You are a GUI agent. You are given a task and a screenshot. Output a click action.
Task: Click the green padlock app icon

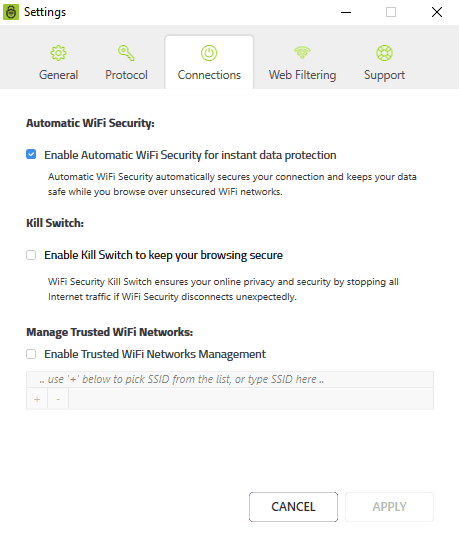(11, 12)
